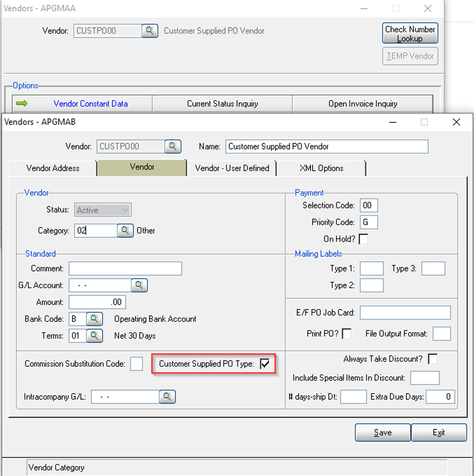474x476 pixels.
Task: Click the green arrow beside Vendor Constant Data
Action: tap(22, 104)
